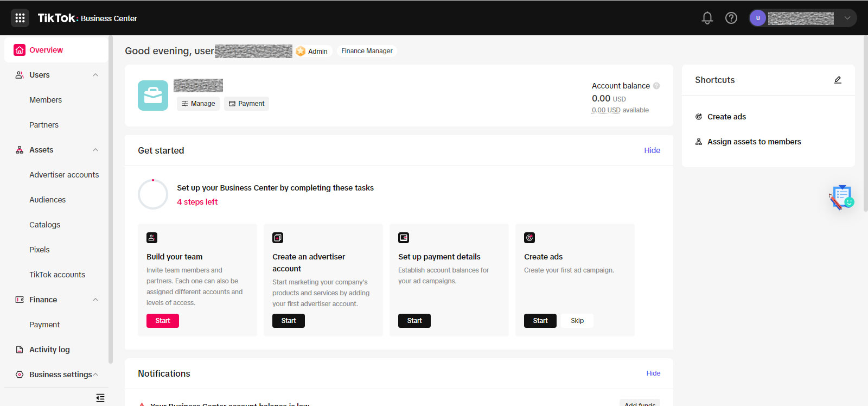Open the floating feedback survey icon
Image resolution: width=868 pixels, height=406 pixels.
coord(842,197)
